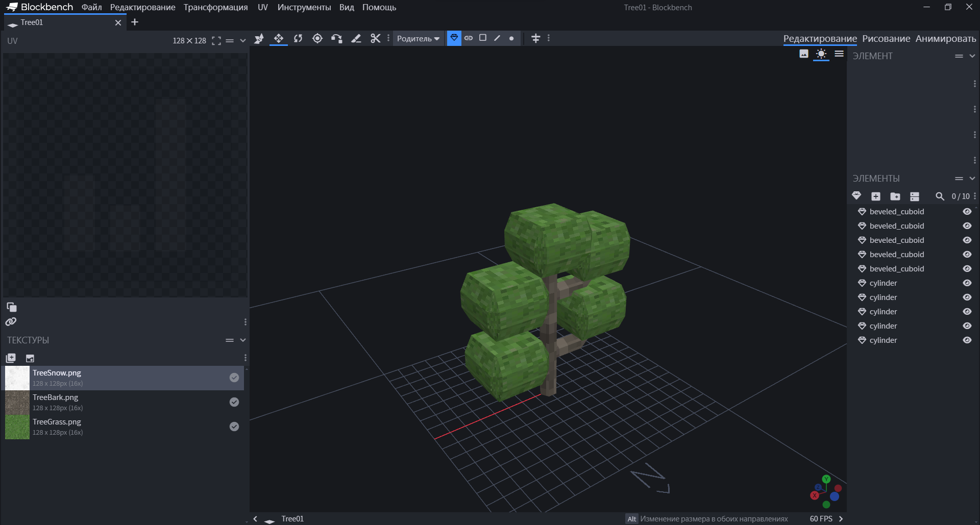Switch to the Рисование mode
This screenshot has height=525, width=980.
(886, 39)
